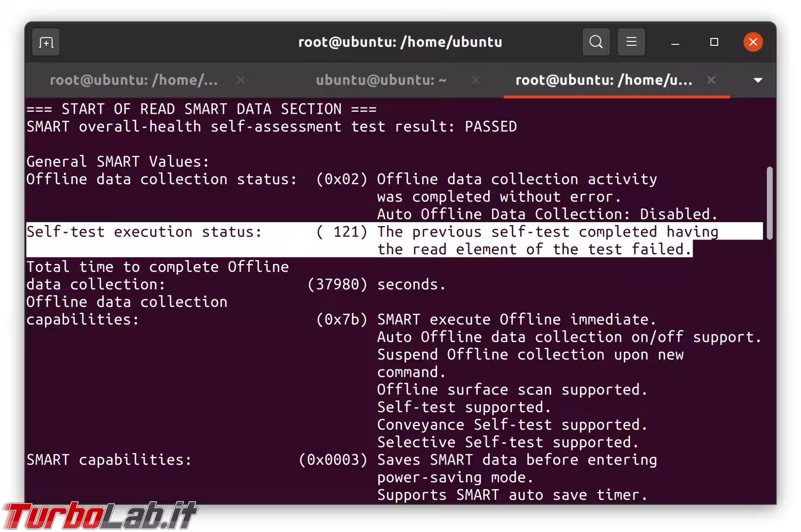Viewport: 801px width, 532px height.
Task: Close the first root@ubuntu tab
Action: click(240, 80)
